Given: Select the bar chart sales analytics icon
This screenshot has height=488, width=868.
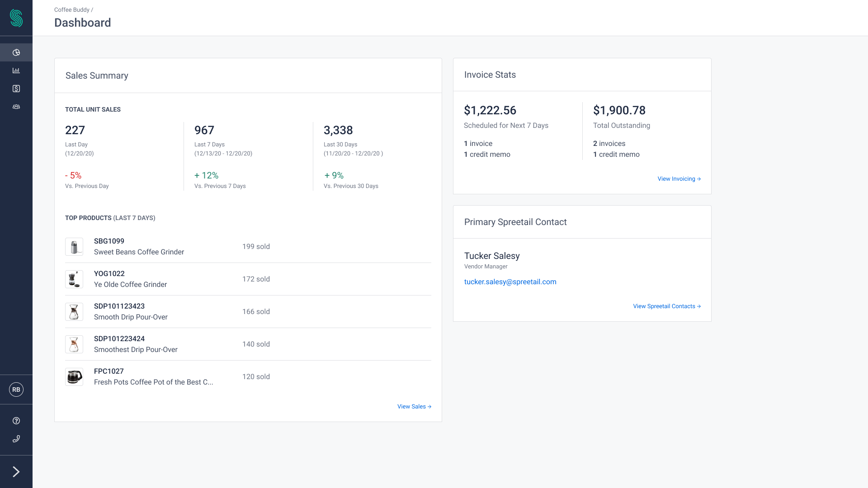Looking at the screenshot, I should click(x=16, y=70).
